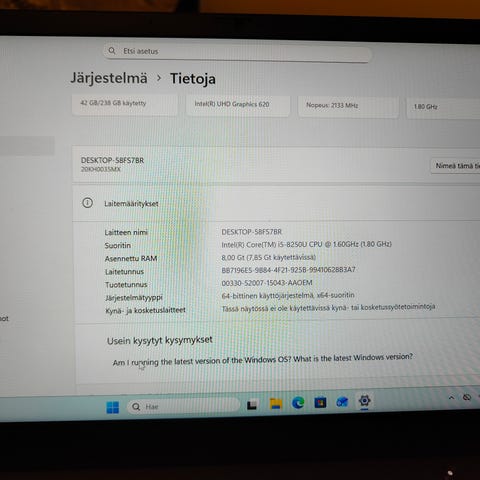Open 'Am I running the latest version' question
480x480 pixels.
[263, 360]
